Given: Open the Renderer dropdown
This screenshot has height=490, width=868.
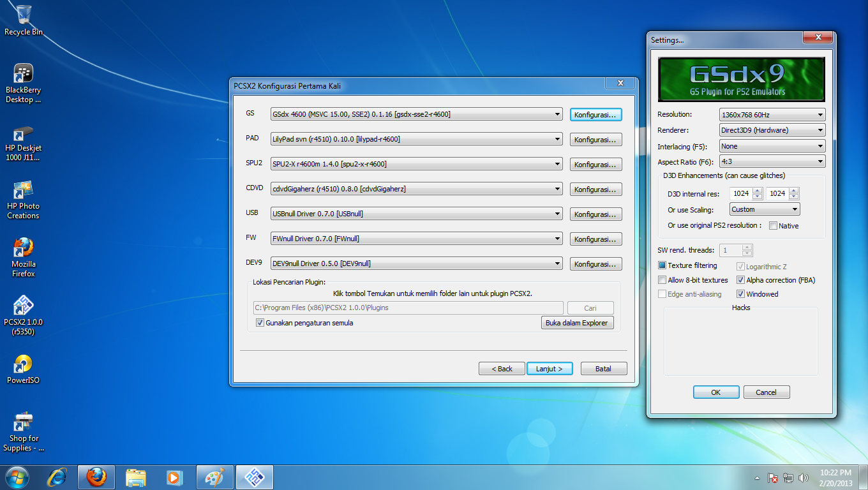Looking at the screenshot, I should coord(772,130).
